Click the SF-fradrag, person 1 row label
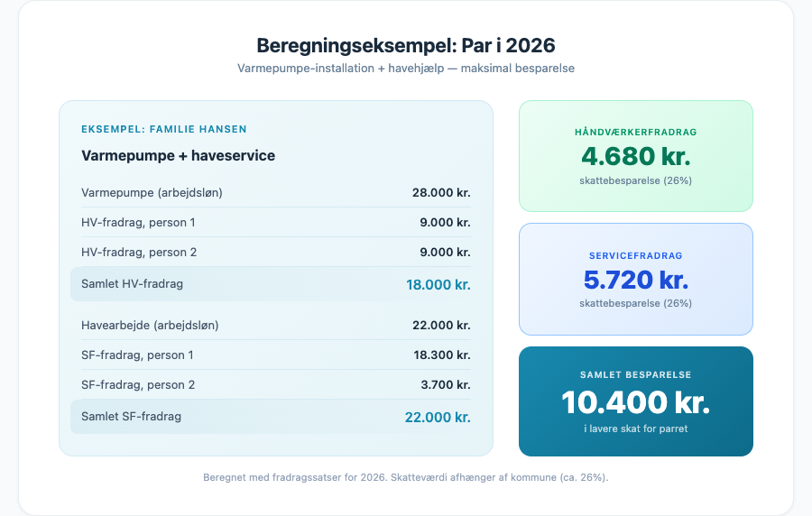The image size is (812, 516). (x=137, y=355)
